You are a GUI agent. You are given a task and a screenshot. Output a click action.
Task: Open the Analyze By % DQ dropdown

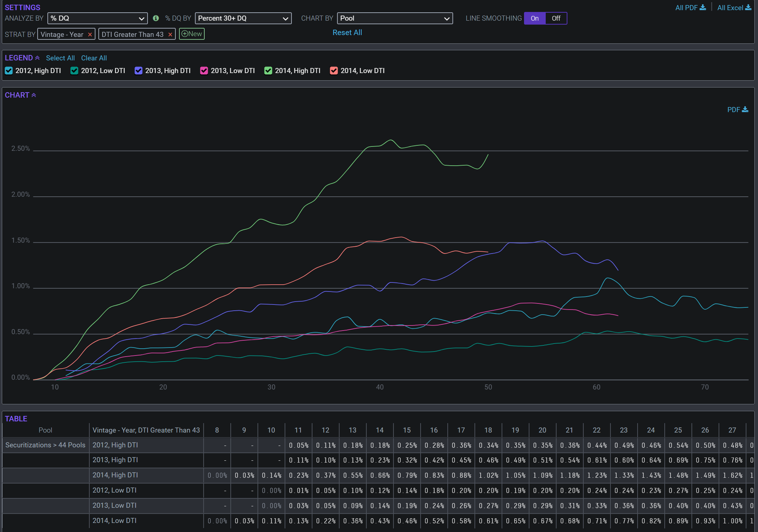pyautogui.click(x=97, y=18)
